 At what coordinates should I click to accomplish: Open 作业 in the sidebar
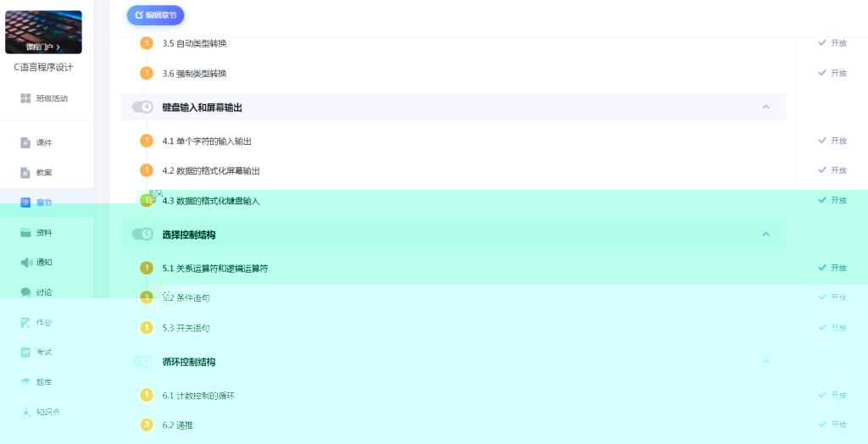pyautogui.click(x=44, y=322)
